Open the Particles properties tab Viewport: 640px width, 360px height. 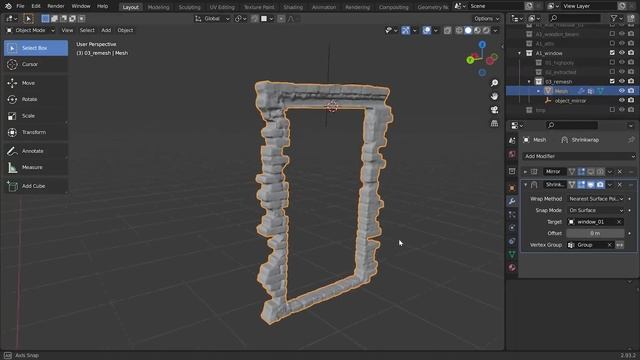(512, 214)
